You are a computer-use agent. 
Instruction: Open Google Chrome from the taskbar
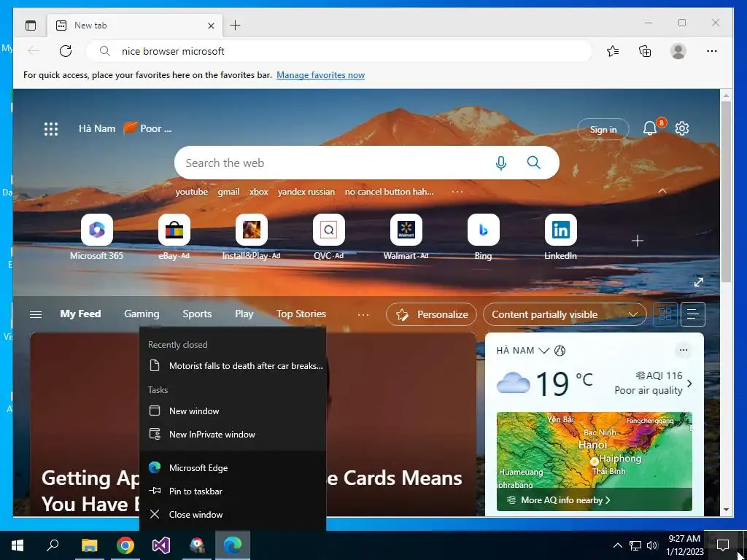[x=125, y=545]
